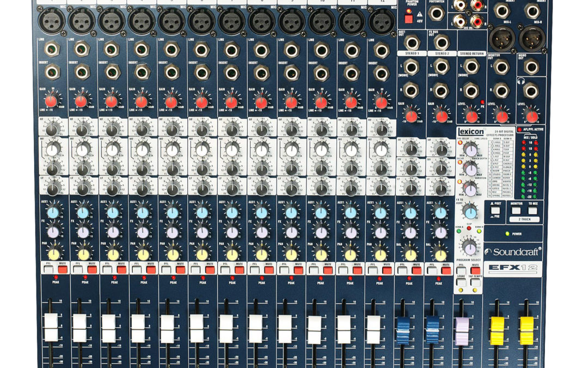
Task: Select the channel 1 MIC XLR input
Action: (52, 21)
